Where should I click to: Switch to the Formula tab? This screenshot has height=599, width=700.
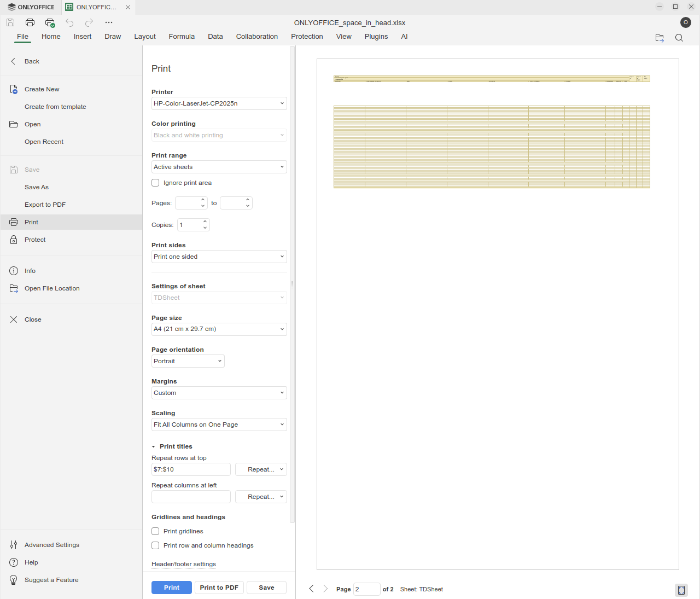(x=182, y=37)
